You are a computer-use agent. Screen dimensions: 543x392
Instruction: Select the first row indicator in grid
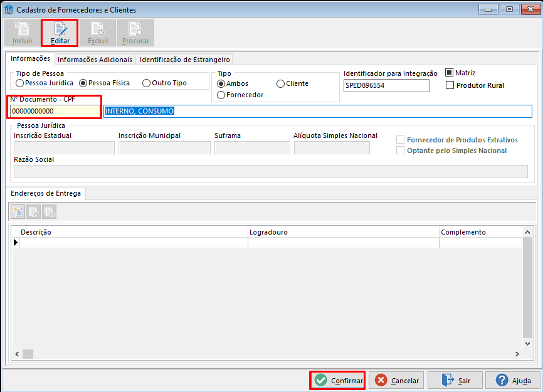point(15,242)
